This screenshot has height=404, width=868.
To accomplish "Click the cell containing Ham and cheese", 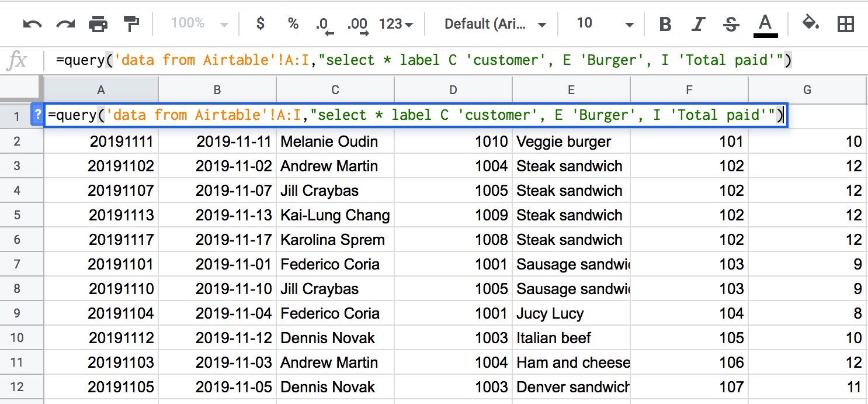I will click(571, 362).
